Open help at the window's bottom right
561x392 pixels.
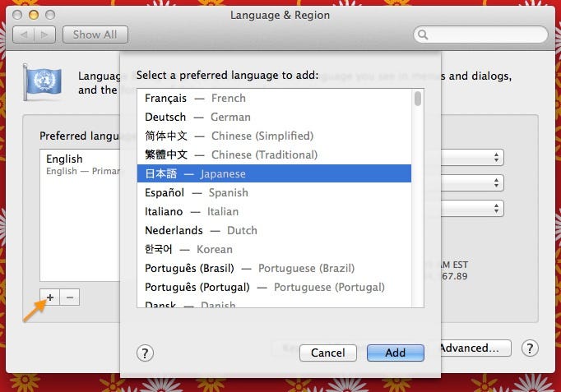[x=530, y=348]
